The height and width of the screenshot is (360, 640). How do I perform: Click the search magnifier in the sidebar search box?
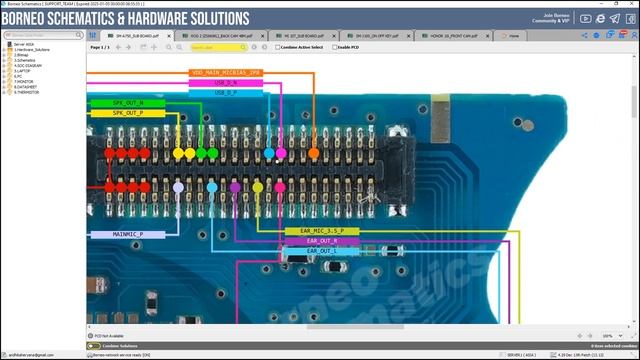pyautogui.click(x=78, y=35)
